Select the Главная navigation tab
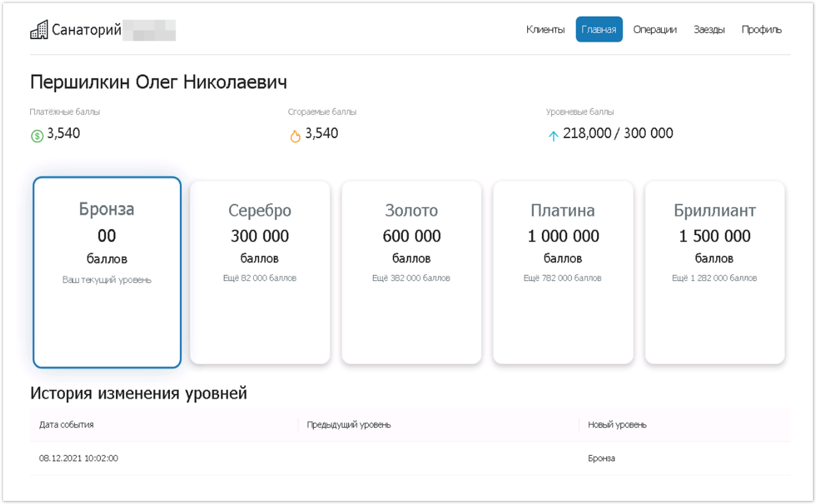The height and width of the screenshot is (504, 816). [598, 30]
